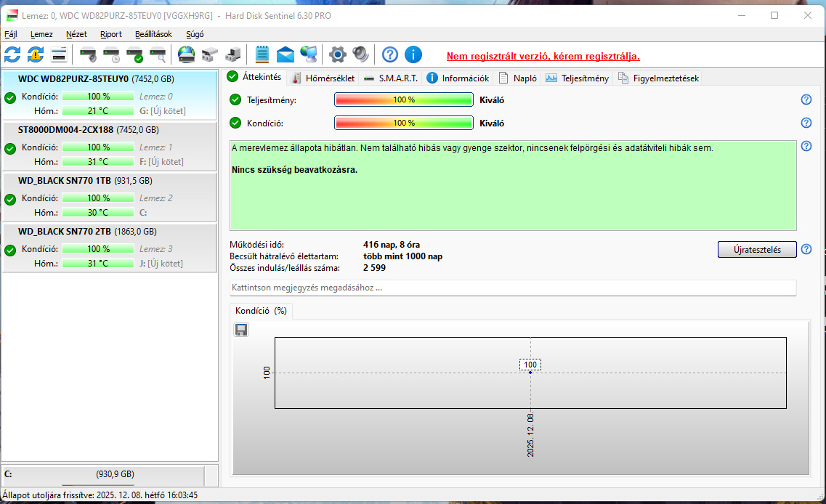Image resolution: width=826 pixels, height=504 pixels.
Task: Open the Súgó menu
Action: [x=195, y=34]
